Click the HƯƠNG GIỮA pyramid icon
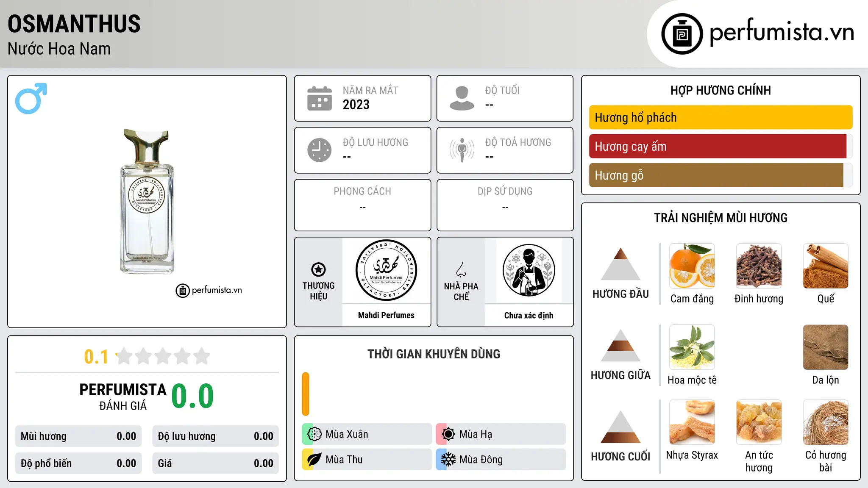Image resolution: width=868 pixels, height=488 pixels. pyautogui.click(x=620, y=345)
